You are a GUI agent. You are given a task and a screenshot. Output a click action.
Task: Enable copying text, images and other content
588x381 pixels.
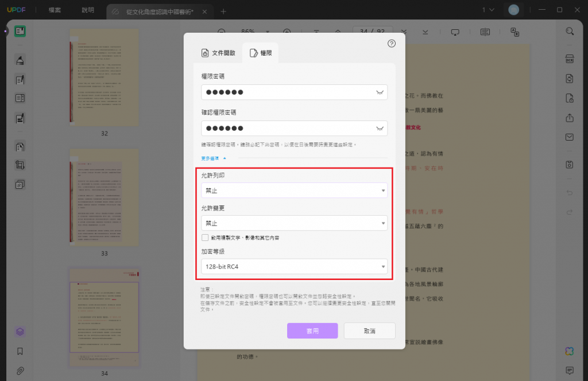(x=205, y=238)
